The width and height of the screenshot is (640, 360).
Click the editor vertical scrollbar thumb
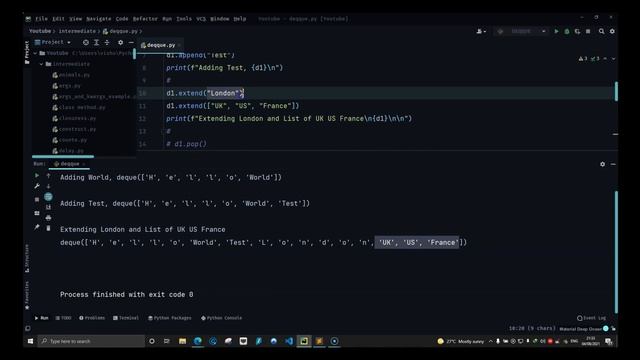[616, 91]
